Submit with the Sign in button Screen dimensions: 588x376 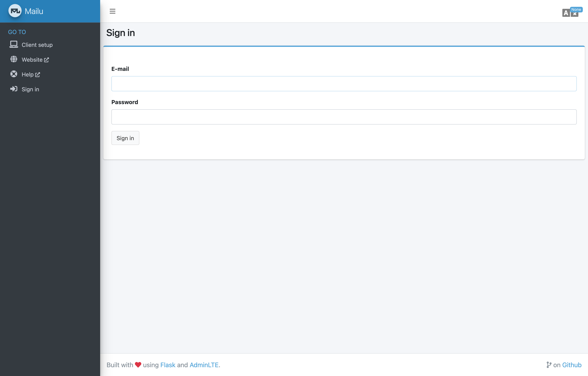[125, 138]
